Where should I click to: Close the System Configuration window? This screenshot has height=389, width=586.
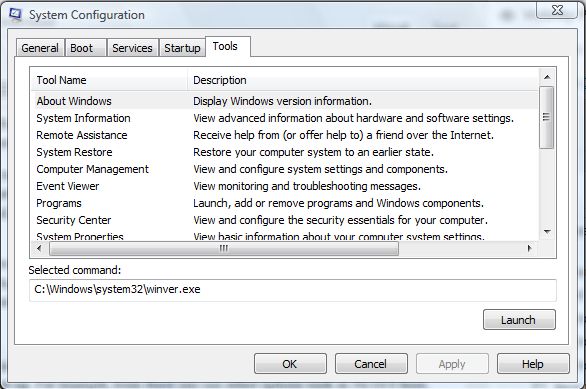[x=557, y=10]
